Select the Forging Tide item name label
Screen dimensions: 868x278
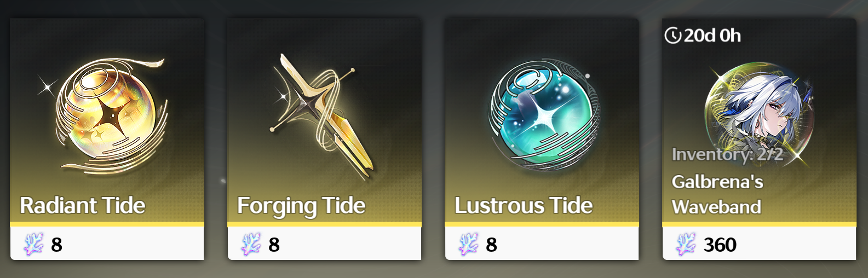(x=301, y=206)
